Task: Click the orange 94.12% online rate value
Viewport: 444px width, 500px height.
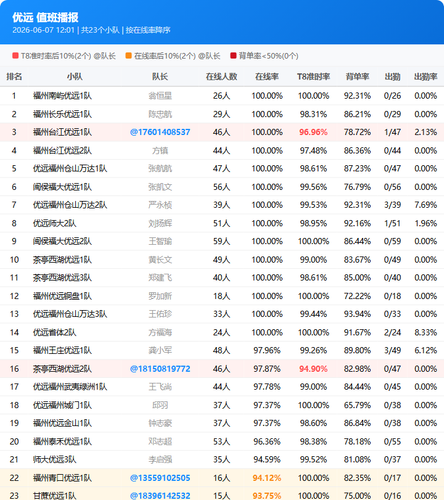Action: (267, 478)
